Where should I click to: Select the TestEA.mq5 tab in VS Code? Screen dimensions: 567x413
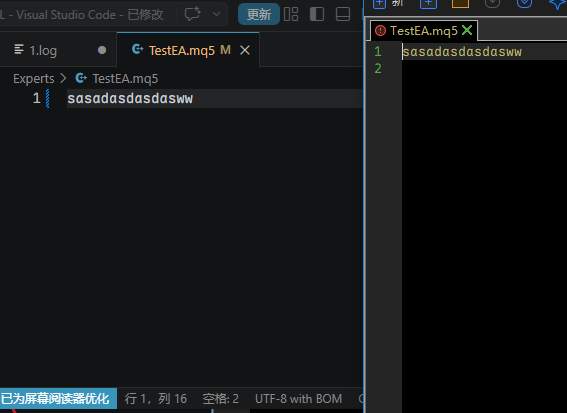click(182, 50)
